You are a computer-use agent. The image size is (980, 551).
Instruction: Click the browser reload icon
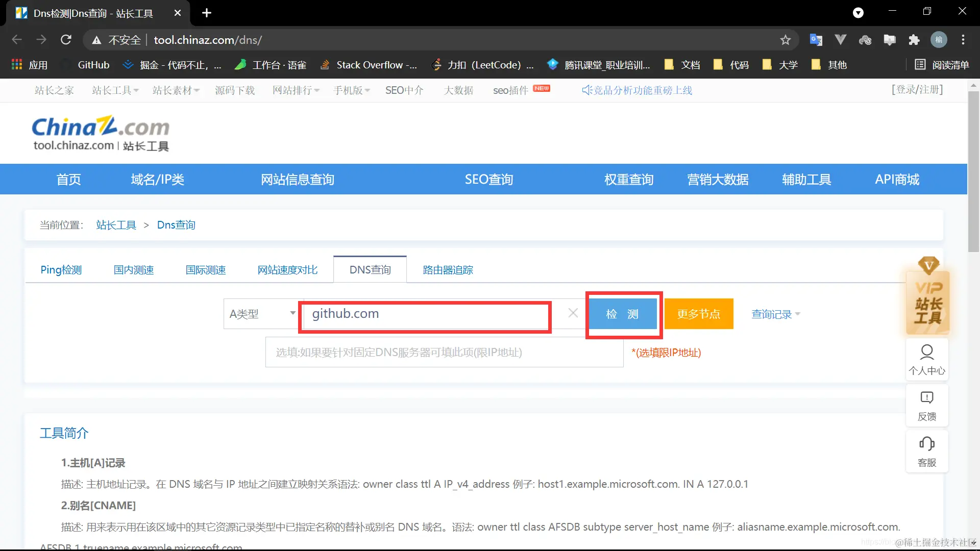66,40
